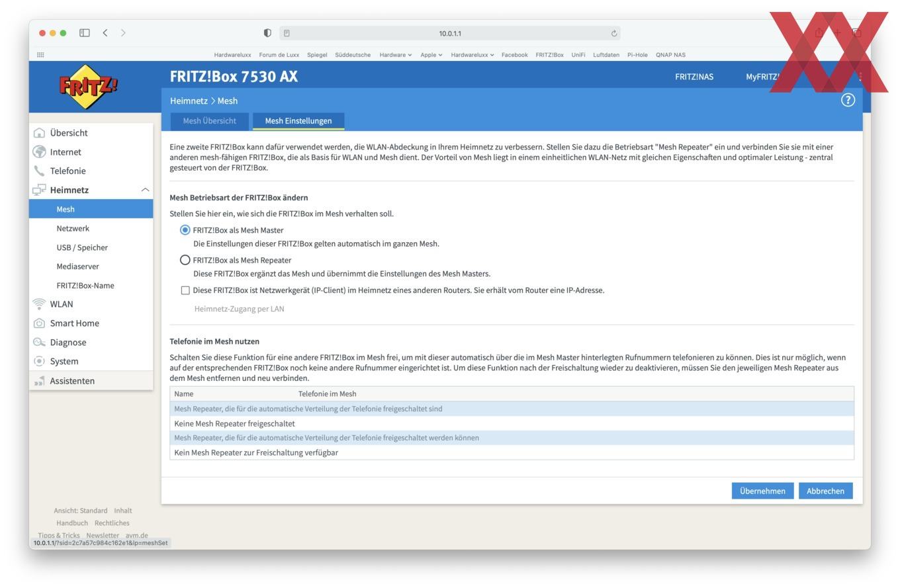This screenshot has width=900, height=588.
Task: Click the FRITZ! logo
Action: pyautogui.click(x=88, y=87)
